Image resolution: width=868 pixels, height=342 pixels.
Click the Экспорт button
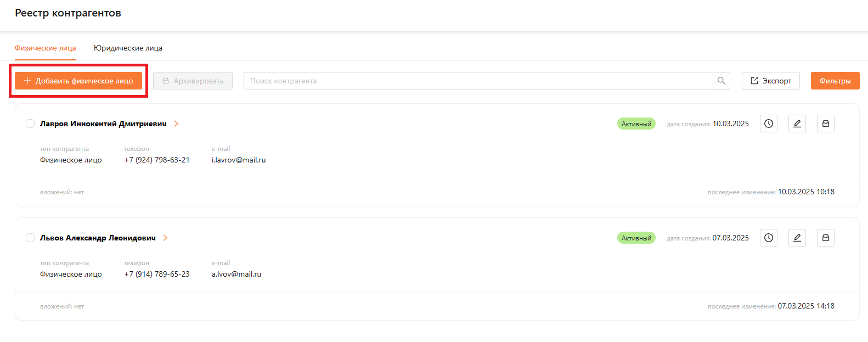(770, 81)
